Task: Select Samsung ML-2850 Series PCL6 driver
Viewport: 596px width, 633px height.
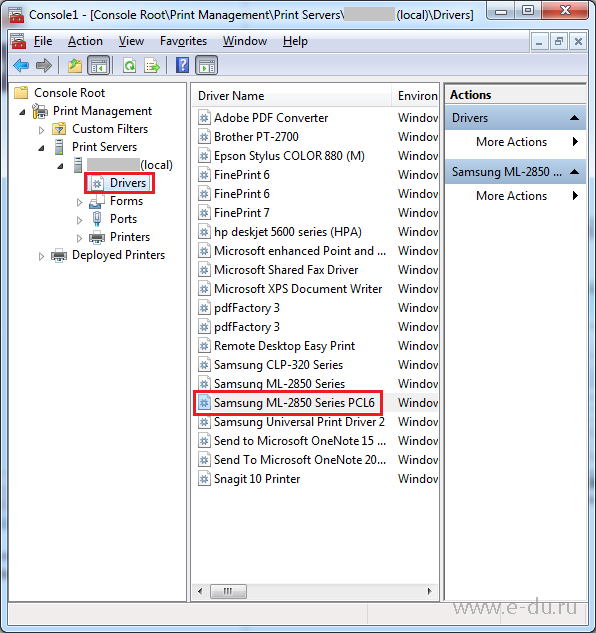Action: click(294, 403)
